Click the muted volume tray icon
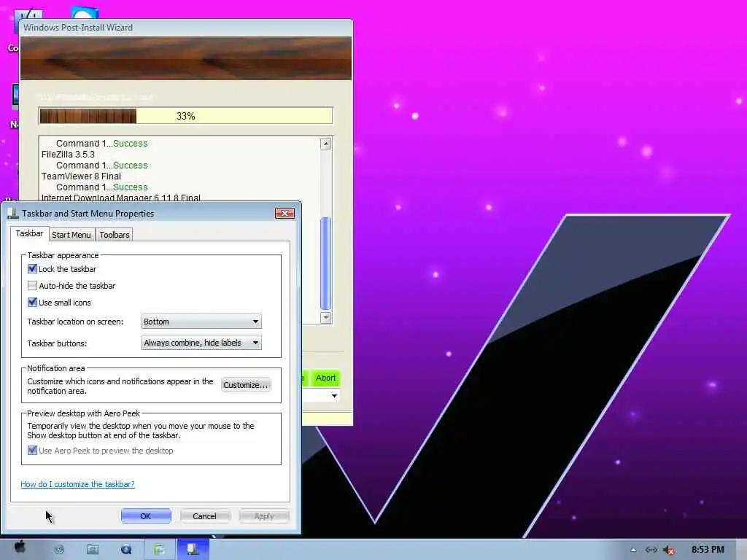Screen dimensions: 747x560 point(669,550)
